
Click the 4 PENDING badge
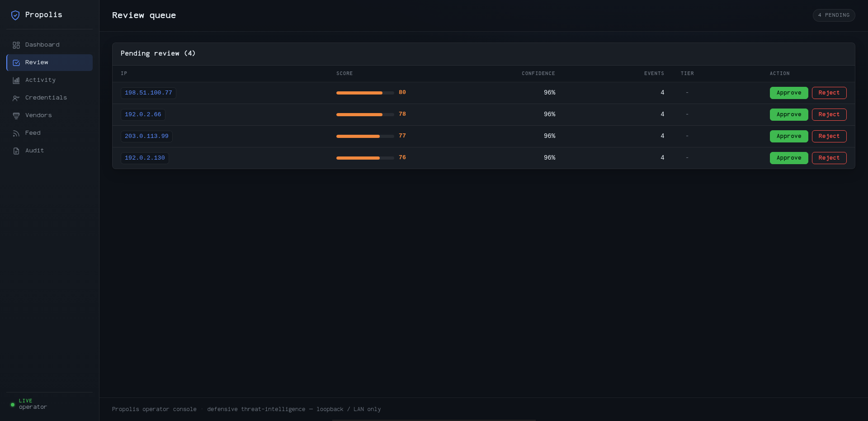coord(834,15)
